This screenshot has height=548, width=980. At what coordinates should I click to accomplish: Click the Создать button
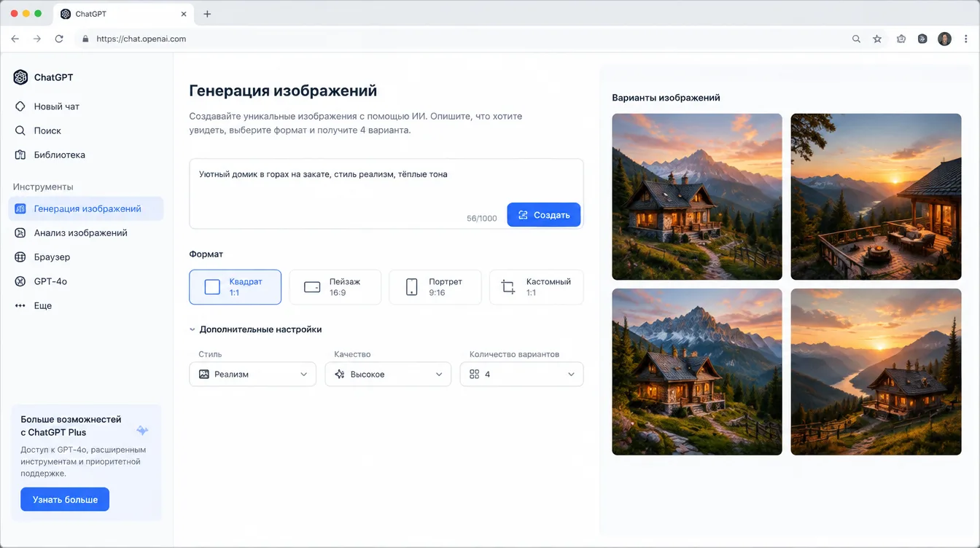tap(544, 215)
